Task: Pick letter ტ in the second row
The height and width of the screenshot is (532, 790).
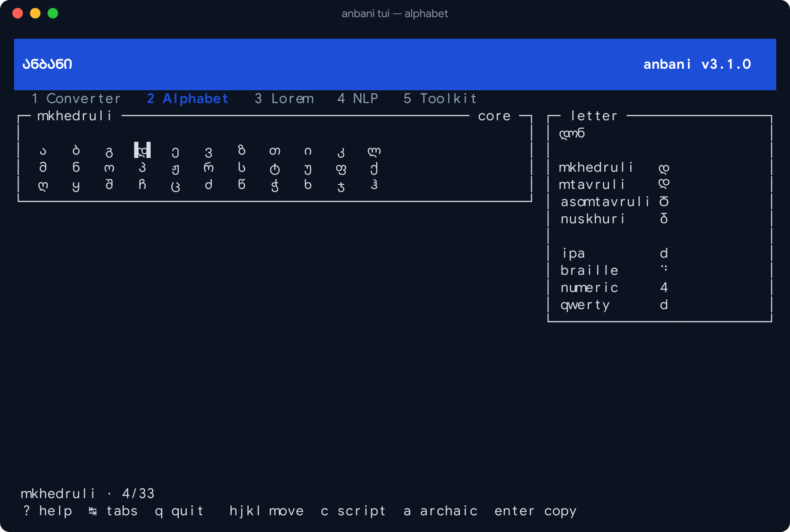Action: point(274,169)
